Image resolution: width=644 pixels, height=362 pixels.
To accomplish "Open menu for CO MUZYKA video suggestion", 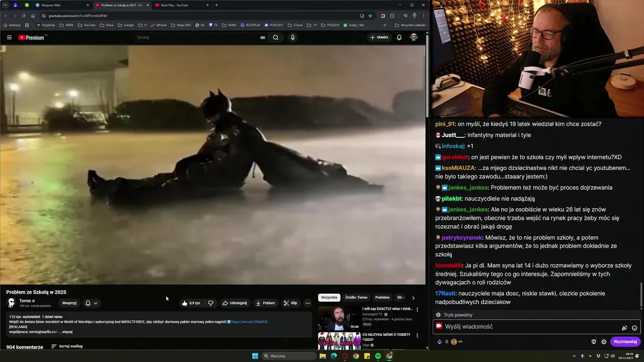I will coord(417,335).
